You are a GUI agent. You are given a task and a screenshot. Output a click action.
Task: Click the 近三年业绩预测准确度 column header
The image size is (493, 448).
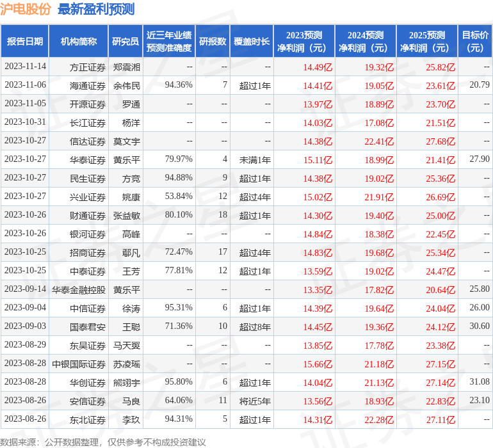point(169,41)
